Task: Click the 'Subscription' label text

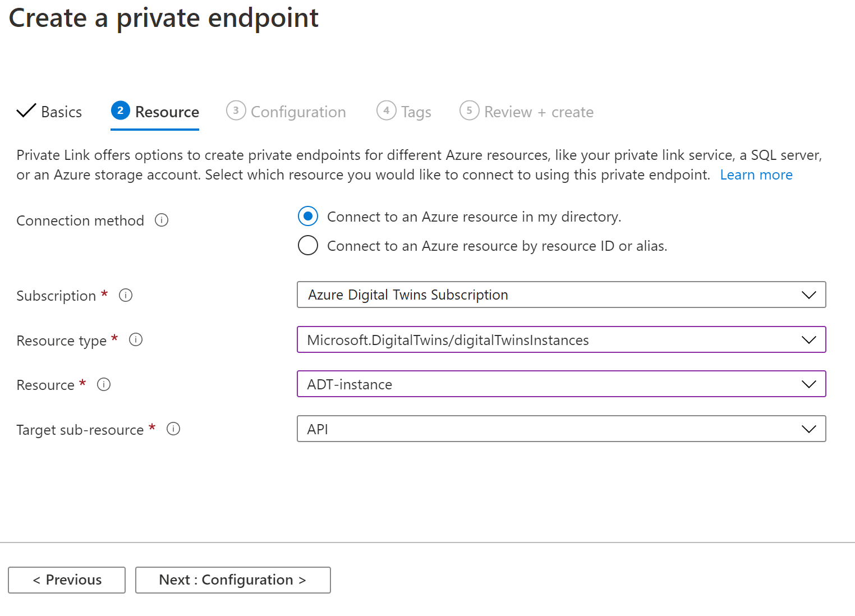Action: point(56,296)
